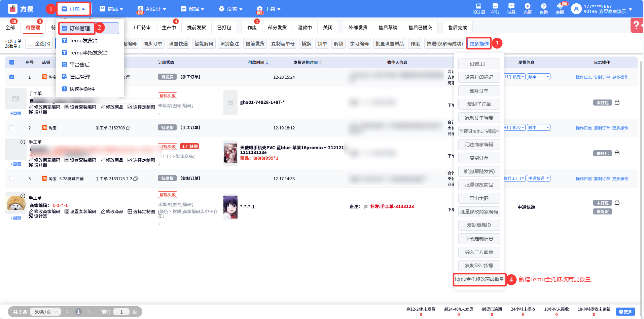The width and height of the screenshot is (644, 319).
Task: Copy order number 手工单-3152708 with the copy icon
Action: click(128, 128)
